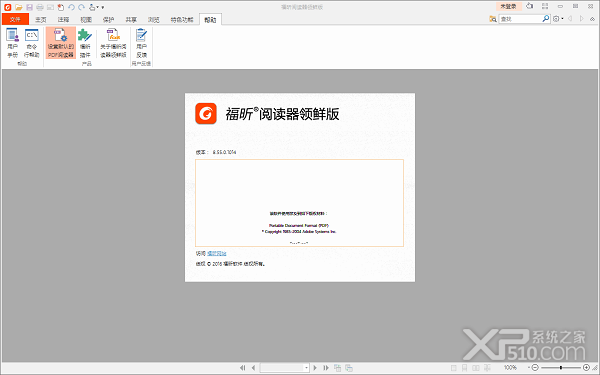Collapse the ribbon with the chevron icon
Image resolution: width=600 pixels, height=375 pixels.
(x=592, y=19)
